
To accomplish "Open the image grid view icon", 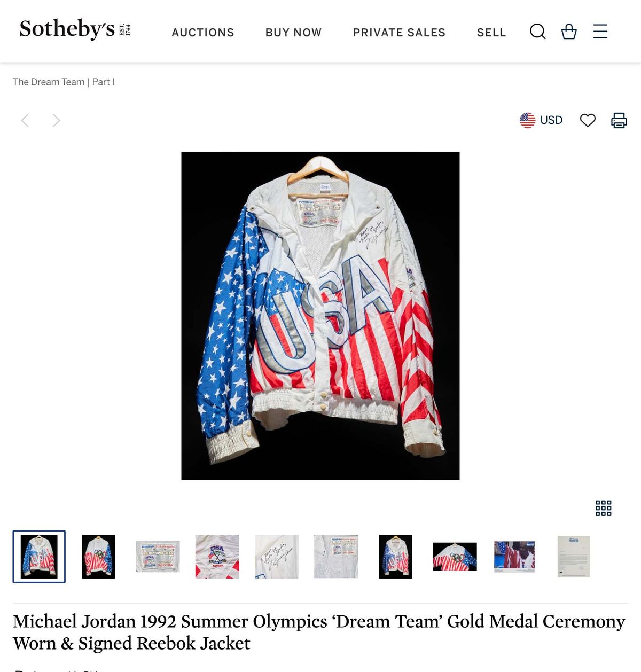I will point(603,508).
